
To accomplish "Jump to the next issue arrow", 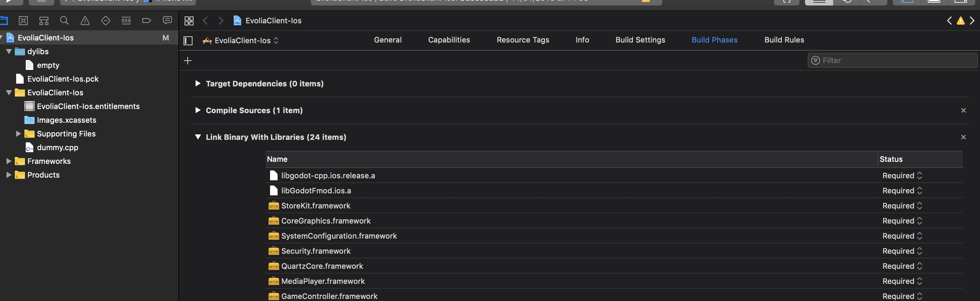I will click(x=972, y=21).
